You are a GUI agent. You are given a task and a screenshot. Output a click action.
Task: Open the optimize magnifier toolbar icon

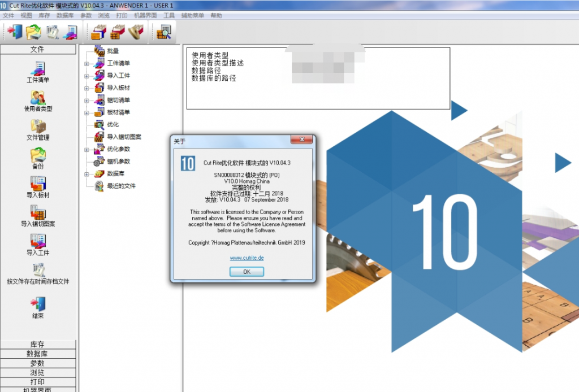(x=165, y=32)
